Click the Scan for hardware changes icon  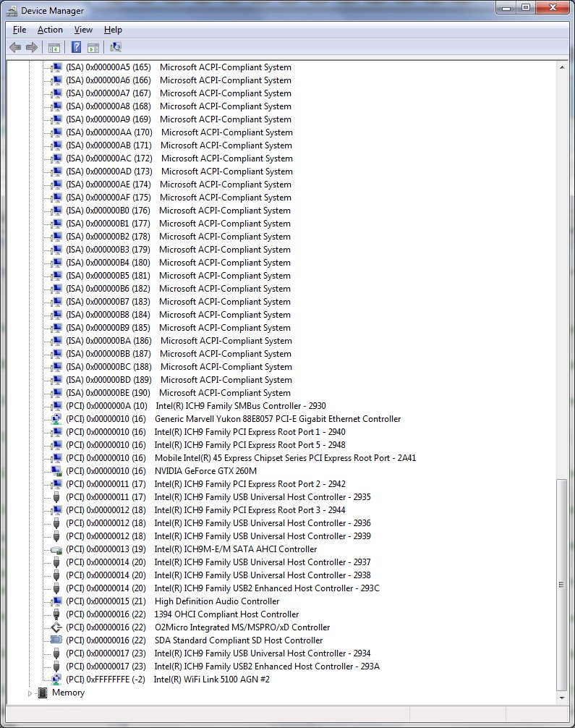click(x=116, y=47)
